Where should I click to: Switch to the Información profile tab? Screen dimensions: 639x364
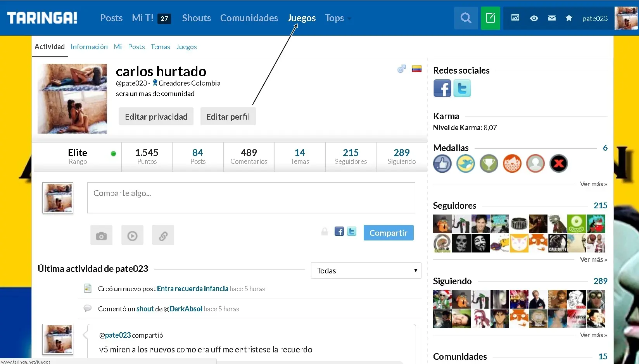(x=89, y=47)
